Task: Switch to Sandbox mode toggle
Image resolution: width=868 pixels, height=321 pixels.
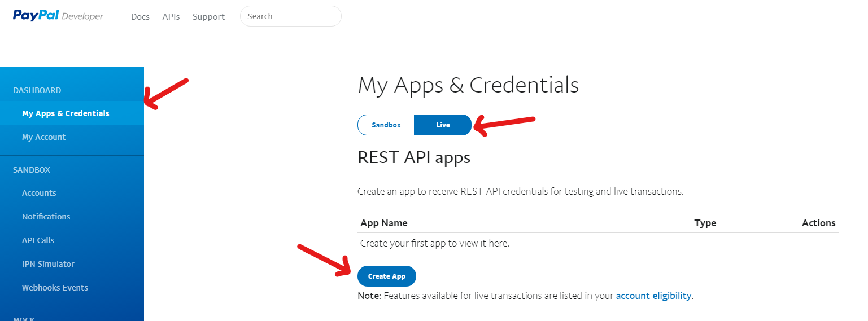Action: tap(386, 125)
